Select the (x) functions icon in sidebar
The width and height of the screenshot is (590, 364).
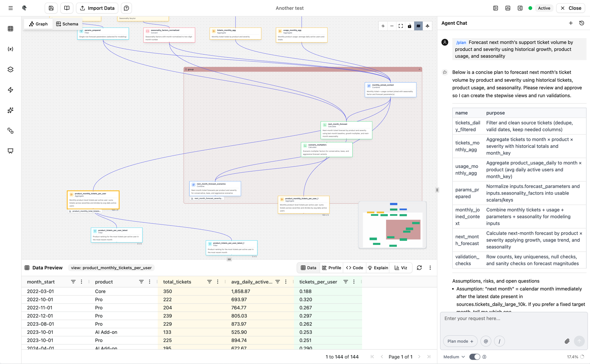coord(10,49)
